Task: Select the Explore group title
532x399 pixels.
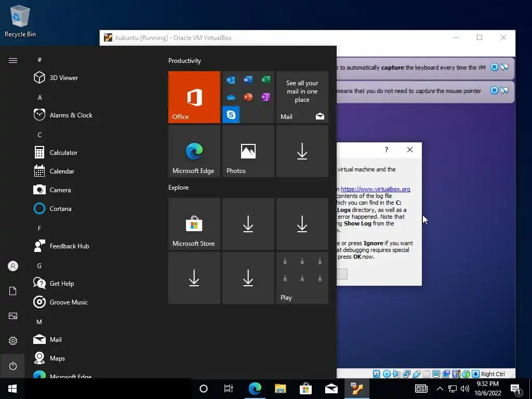Action: [179, 187]
